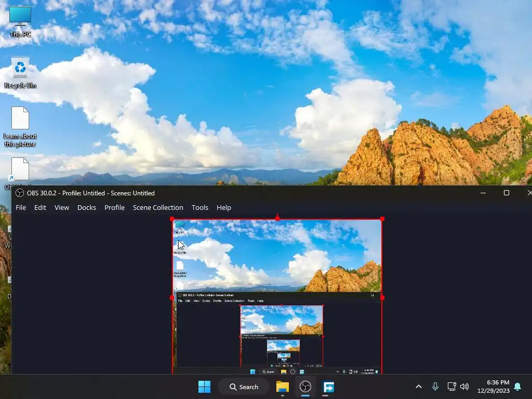Open the Tools menu in OBS
Viewport: 532px width, 399px height.
[200, 207]
